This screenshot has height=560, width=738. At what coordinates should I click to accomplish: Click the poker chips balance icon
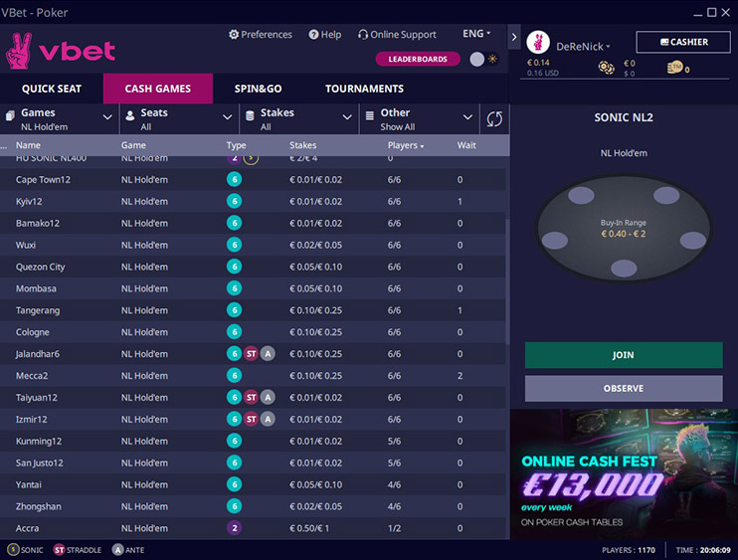pyautogui.click(x=607, y=68)
